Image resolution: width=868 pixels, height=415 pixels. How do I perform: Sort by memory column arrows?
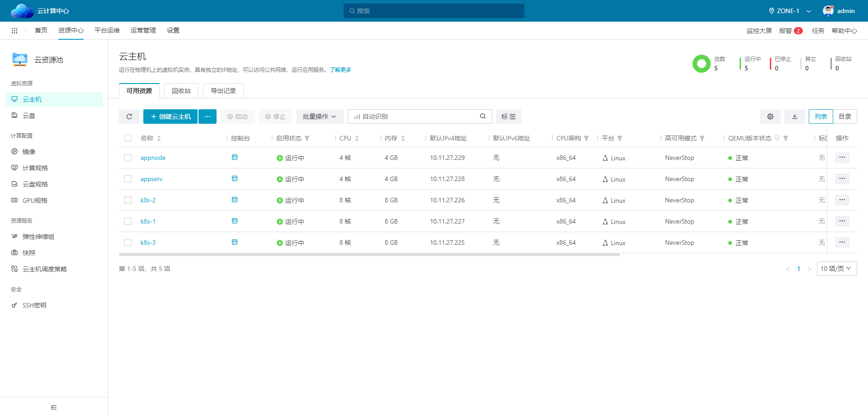click(x=403, y=138)
